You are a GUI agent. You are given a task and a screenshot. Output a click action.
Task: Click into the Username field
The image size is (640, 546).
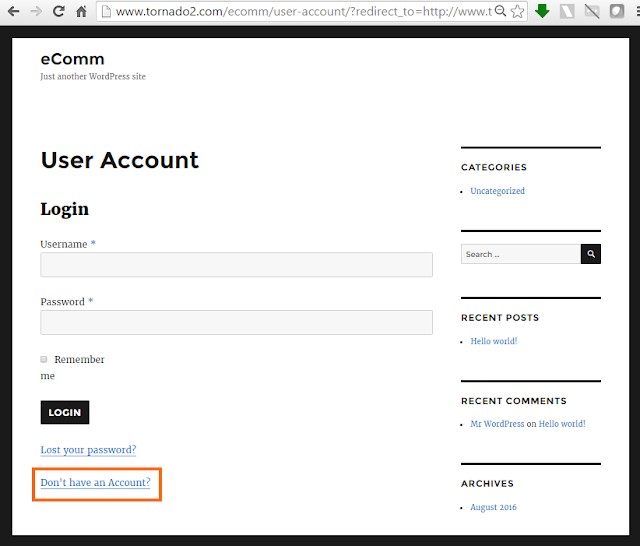point(236,264)
